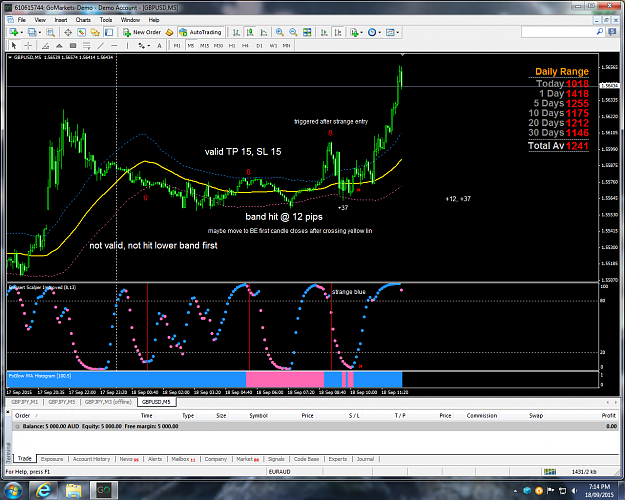Viewport: 625px width, 500px height.
Task: Click the connection status 1431/2 kb
Action: pos(584,472)
